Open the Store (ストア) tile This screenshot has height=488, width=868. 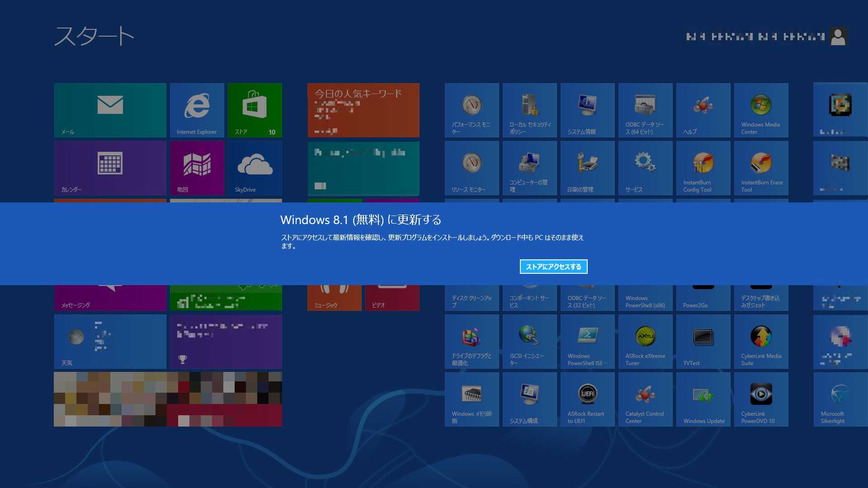tap(255, 110)
